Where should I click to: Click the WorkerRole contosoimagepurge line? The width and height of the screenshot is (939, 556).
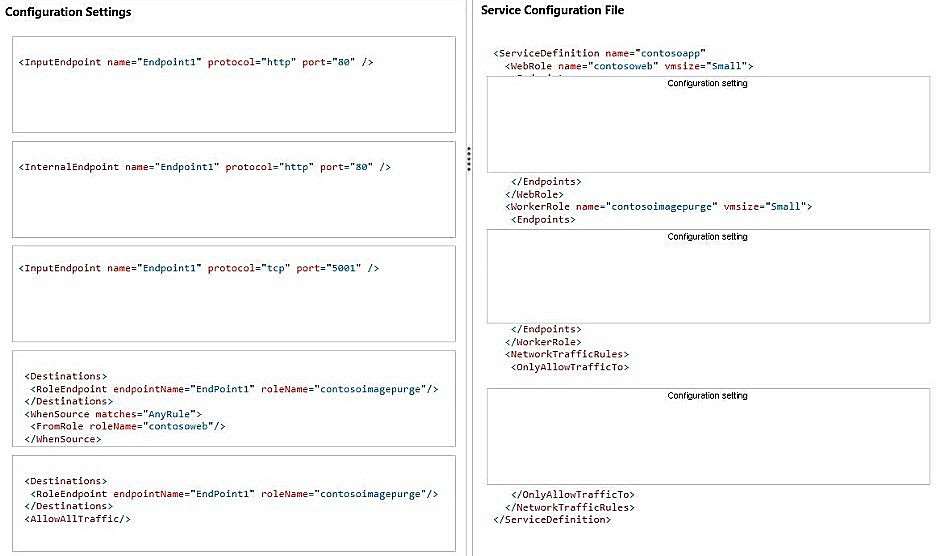[658, 207]
